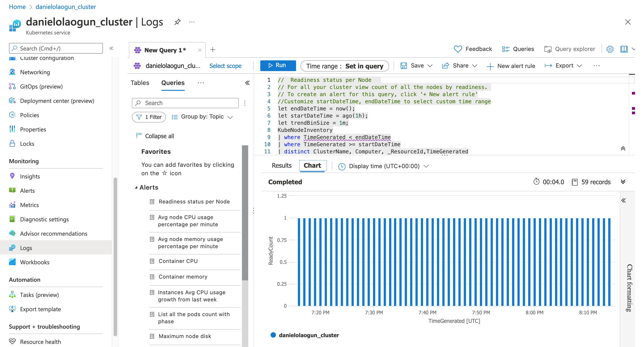Change the Group by: Topic option

[202, 117]
